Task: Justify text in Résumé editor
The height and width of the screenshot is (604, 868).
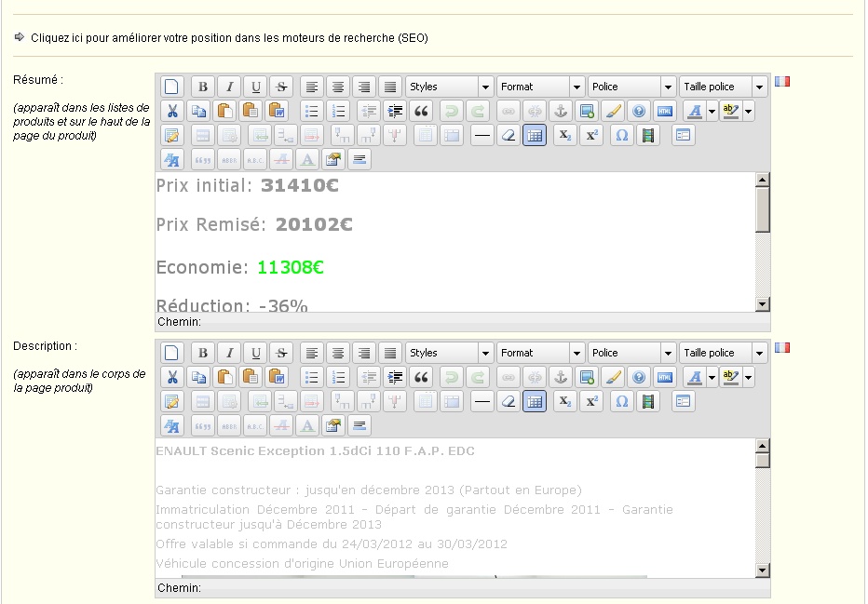Action: click(390, 87)
